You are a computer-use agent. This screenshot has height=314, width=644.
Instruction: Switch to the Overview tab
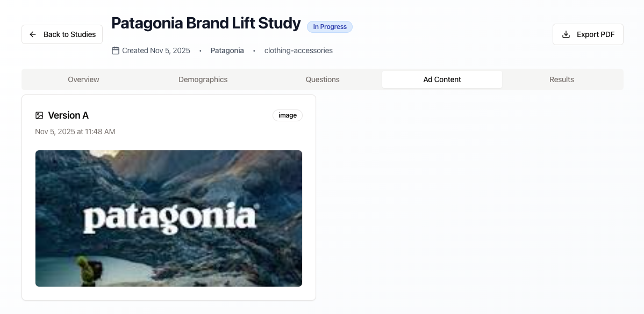[x=83, y=79]
